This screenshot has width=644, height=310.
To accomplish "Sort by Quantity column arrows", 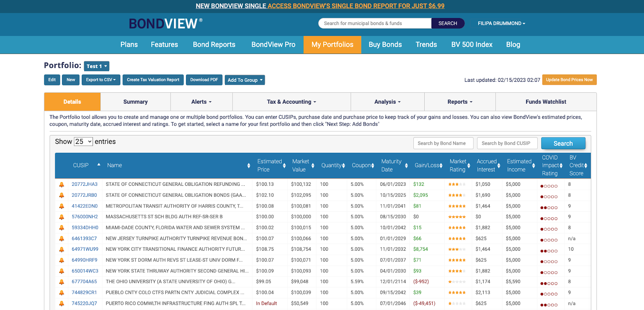I will 343,166.
